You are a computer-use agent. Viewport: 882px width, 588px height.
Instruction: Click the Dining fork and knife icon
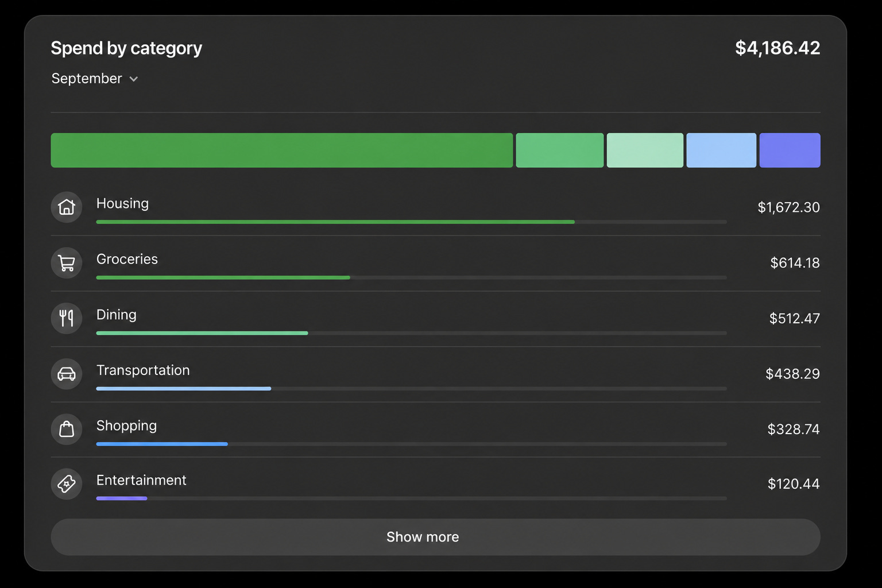pos(67,318)
